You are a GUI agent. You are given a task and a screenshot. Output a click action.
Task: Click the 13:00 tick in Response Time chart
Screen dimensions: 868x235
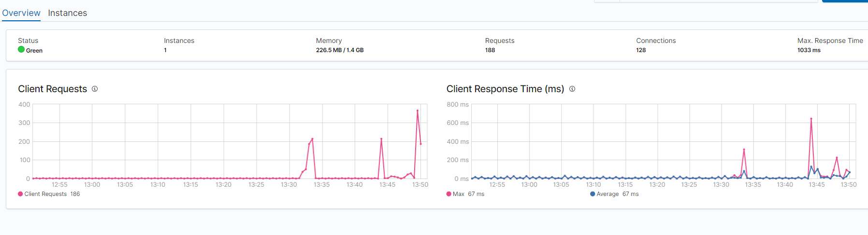(x=529, y=184)
